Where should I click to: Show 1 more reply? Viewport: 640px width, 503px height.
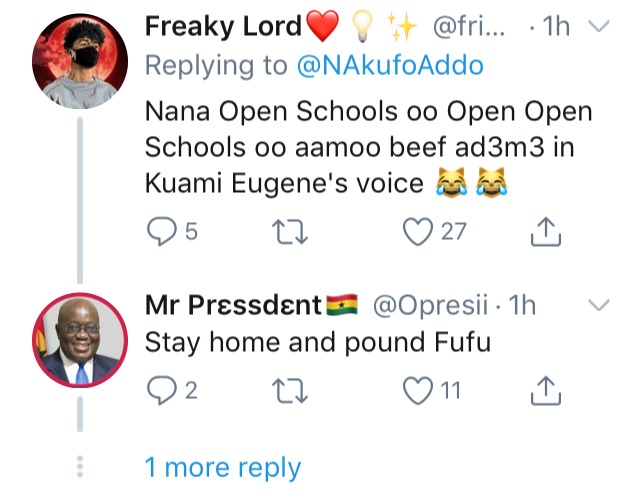click(222, 467)
